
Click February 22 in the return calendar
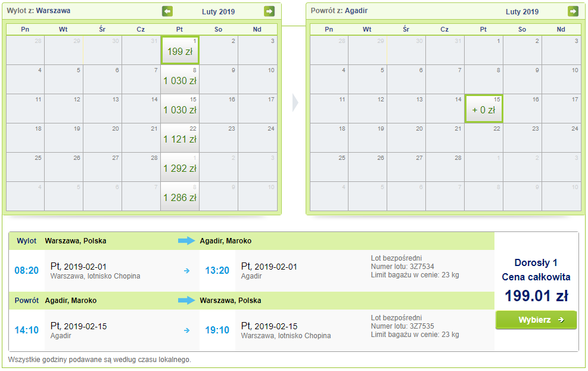coord(484,138)
